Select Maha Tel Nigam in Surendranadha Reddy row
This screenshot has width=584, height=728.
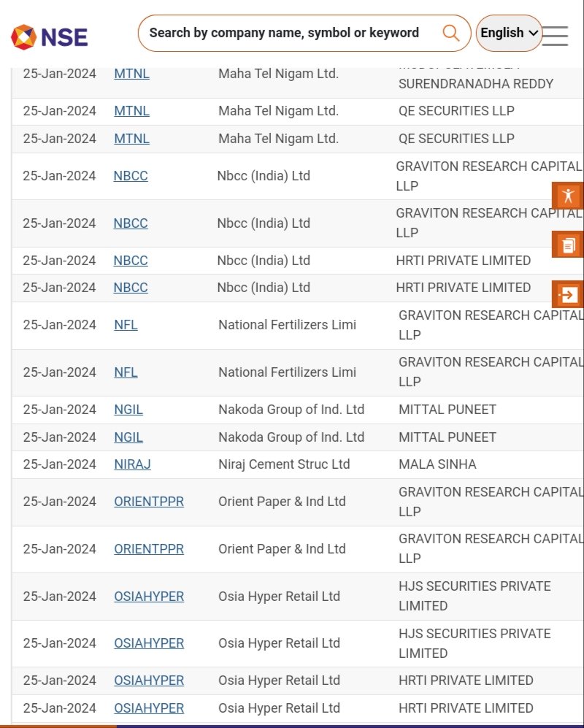(x=279, y=74)
